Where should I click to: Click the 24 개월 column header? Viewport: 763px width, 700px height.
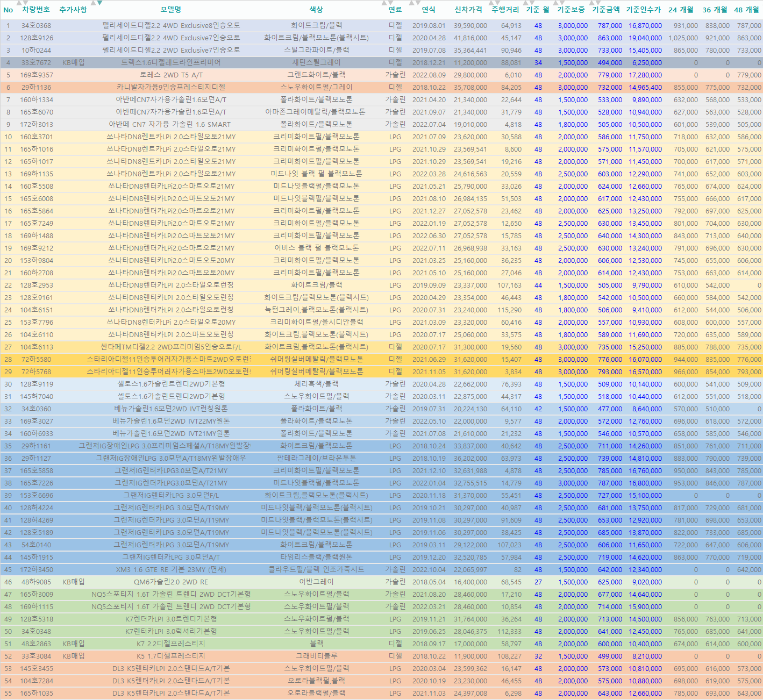[x=681, y=10]
